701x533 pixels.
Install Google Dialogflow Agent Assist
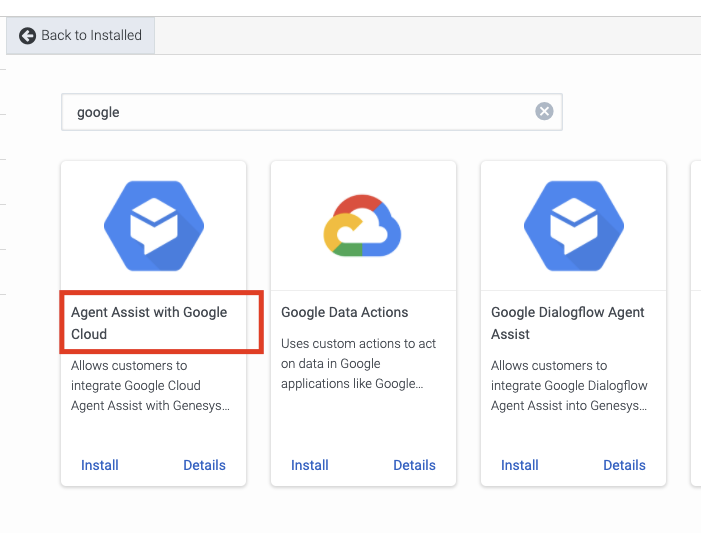[x=519, y=465]
